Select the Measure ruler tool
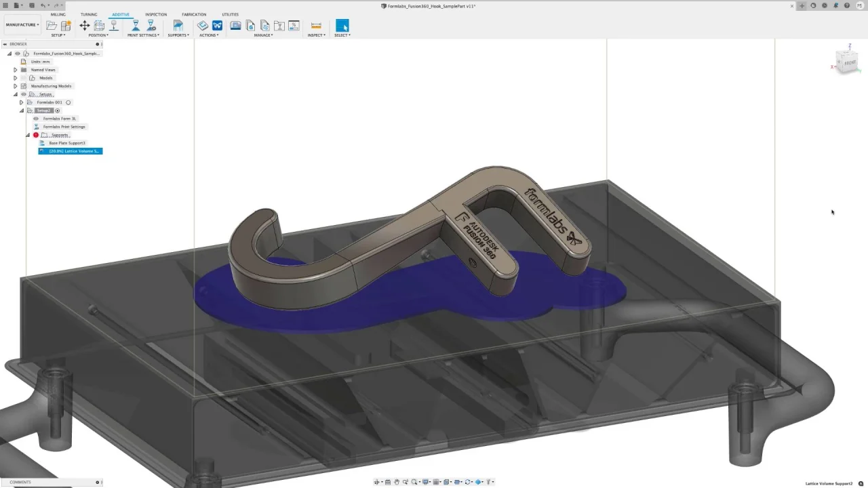This screenshot has height=488, width=868. point(316,25)
